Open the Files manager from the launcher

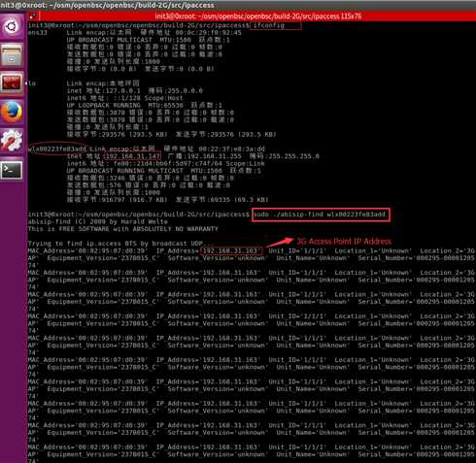pyautogui.click(x=12, y=55)
